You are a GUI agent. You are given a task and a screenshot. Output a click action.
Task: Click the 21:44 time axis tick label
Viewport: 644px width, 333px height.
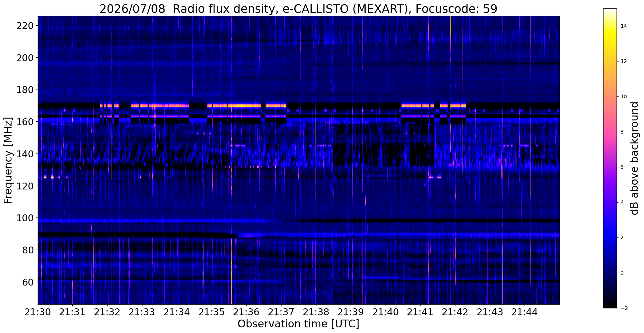pos(525,312)
